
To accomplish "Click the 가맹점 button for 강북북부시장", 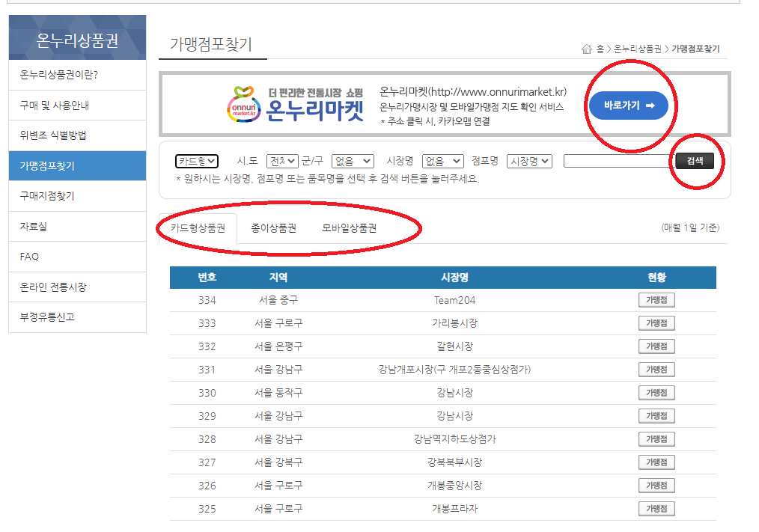I will (x=656, y=462).
